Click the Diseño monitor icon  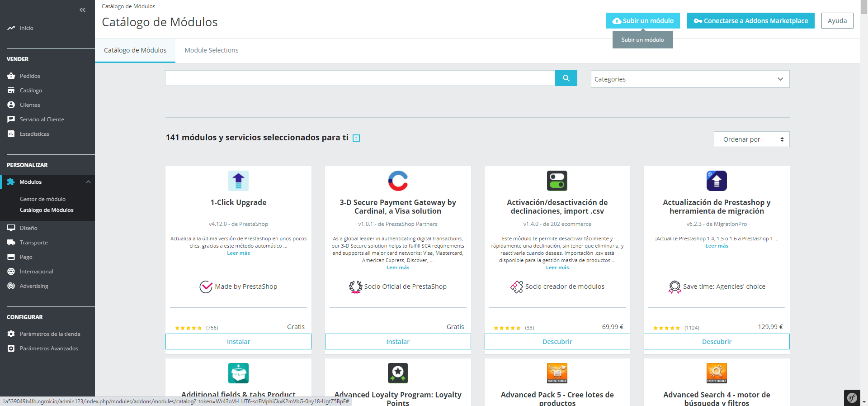tap(11, 228)
